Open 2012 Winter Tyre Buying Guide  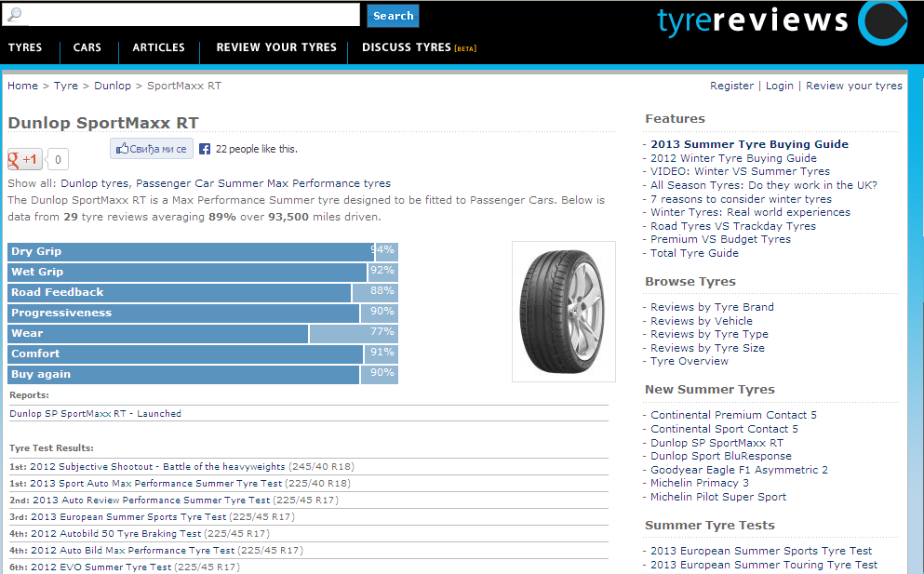click(x=733, y=158)
